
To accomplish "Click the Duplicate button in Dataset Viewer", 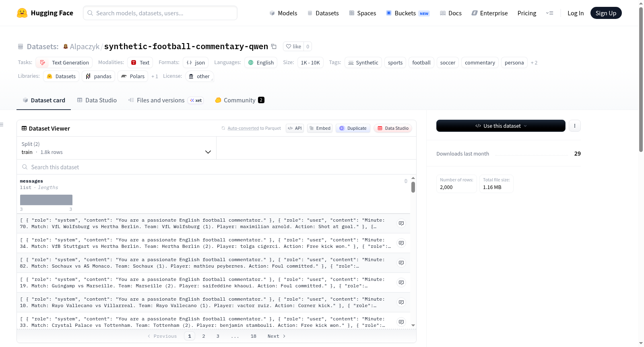I will point(353,128).
